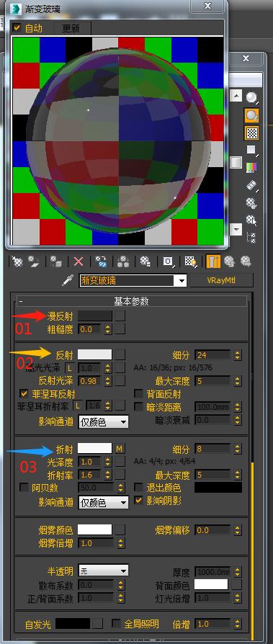
Task: Click the M map button beside 折射
Action: tap(120, 449)
